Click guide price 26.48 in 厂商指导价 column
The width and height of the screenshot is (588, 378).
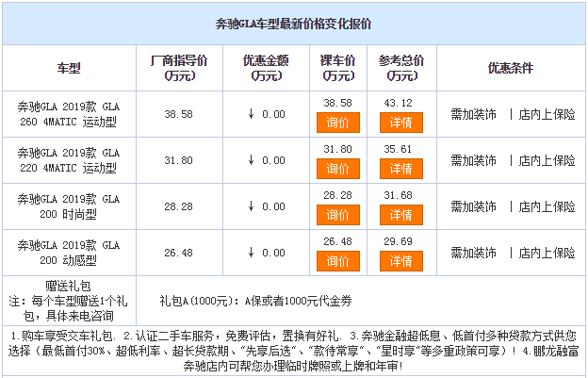point(178,253)
